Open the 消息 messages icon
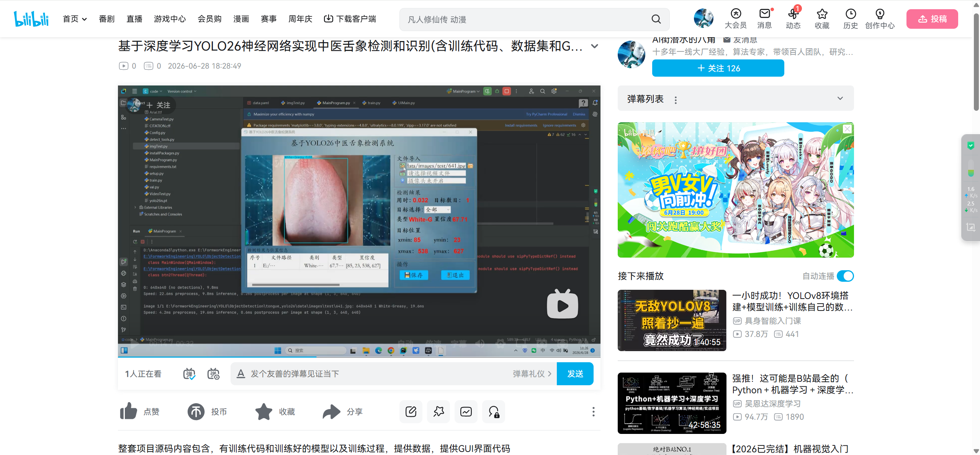Image resolution: width=980 pixels, height=455 pixels. (764, 19)
